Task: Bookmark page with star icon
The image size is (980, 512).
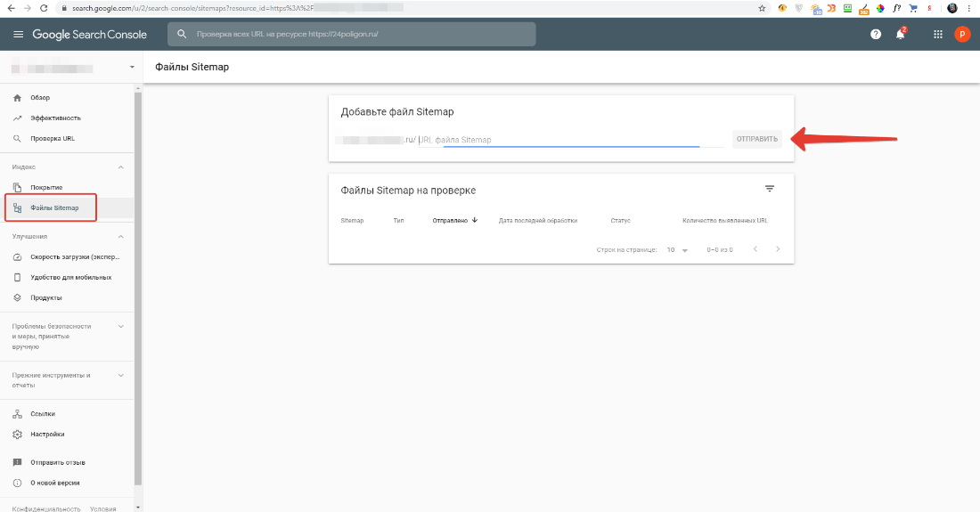Action: click(762, 8)
